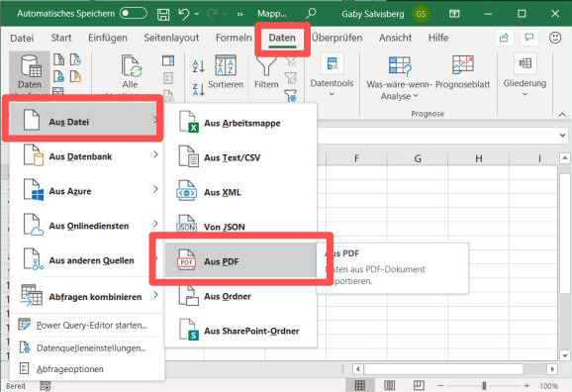This screenshot has height=392, width=572.
Task: Switch to the Start tab
Action: pos(61,38)
